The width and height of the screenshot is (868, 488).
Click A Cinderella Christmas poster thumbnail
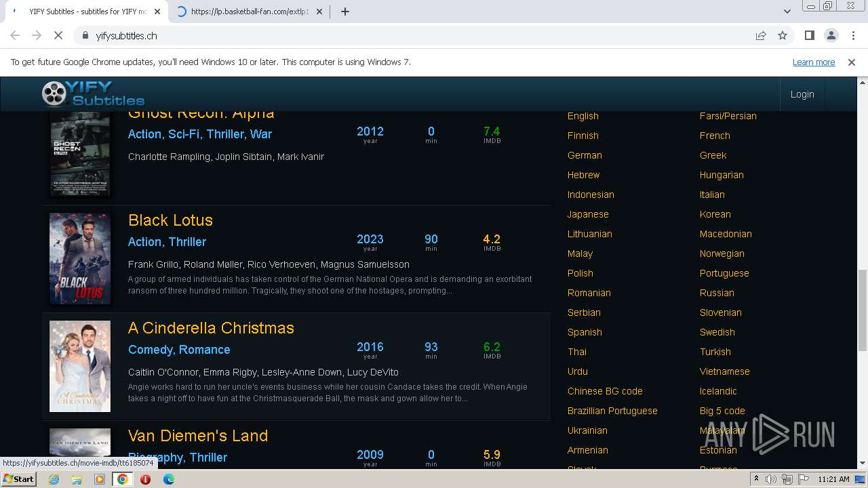coord(80,366)
